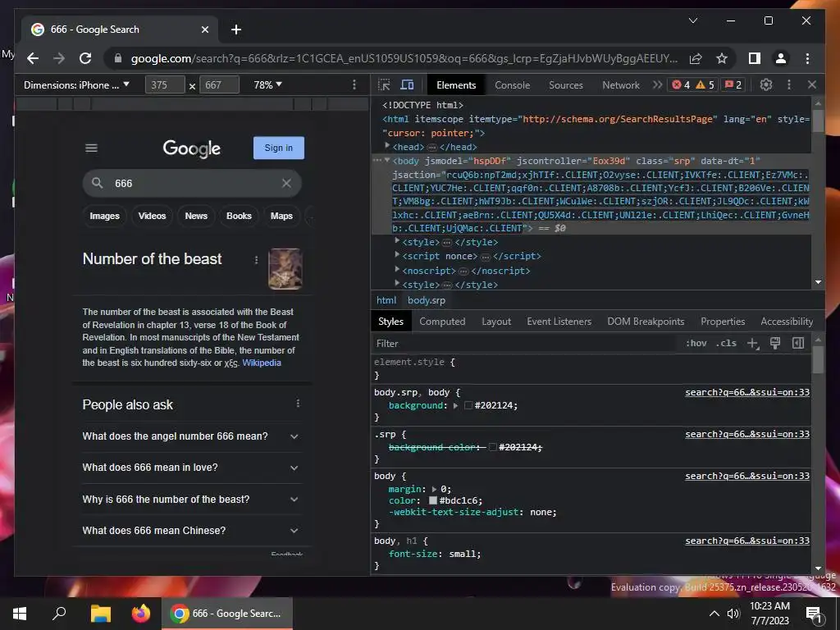Open the Layout tab
Viewport: 840px width, 630px height.
coord(496,322)
